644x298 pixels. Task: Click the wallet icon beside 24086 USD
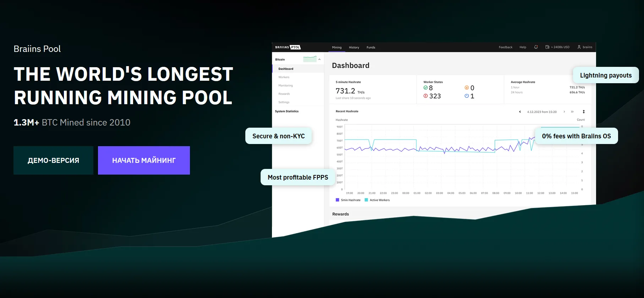click(547, 47)
